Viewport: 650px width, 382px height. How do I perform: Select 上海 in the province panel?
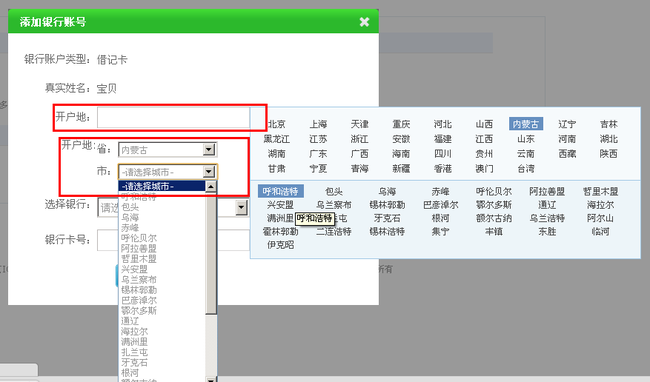[318, 124]
